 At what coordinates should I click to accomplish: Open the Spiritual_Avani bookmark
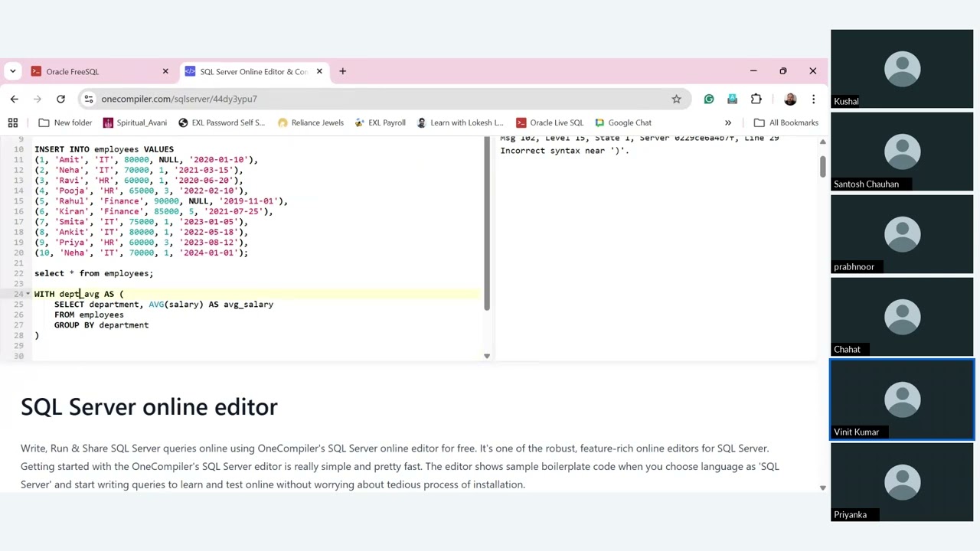(135, 122)
